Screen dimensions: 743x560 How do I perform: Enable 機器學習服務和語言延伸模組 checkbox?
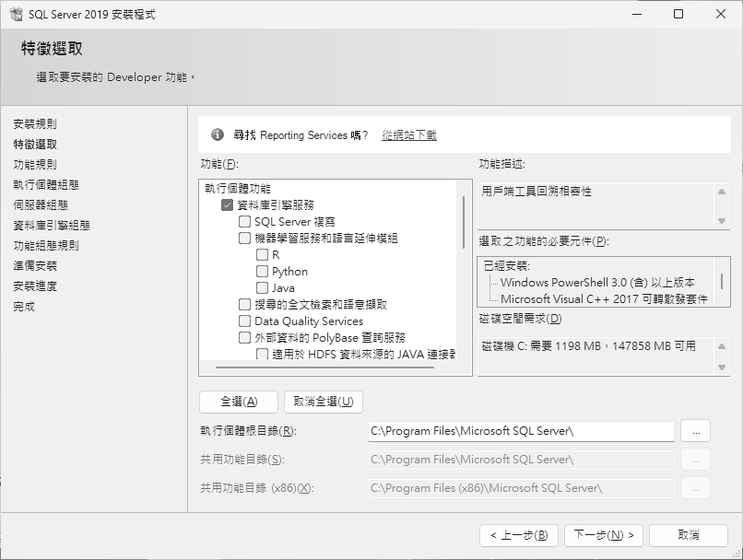click(x=244, y=239)
